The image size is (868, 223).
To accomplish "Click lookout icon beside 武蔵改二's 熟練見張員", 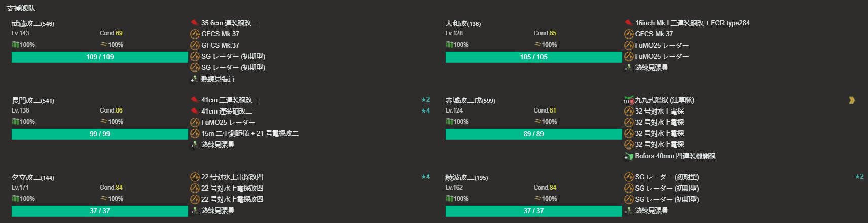I will (x=195, y=79).
